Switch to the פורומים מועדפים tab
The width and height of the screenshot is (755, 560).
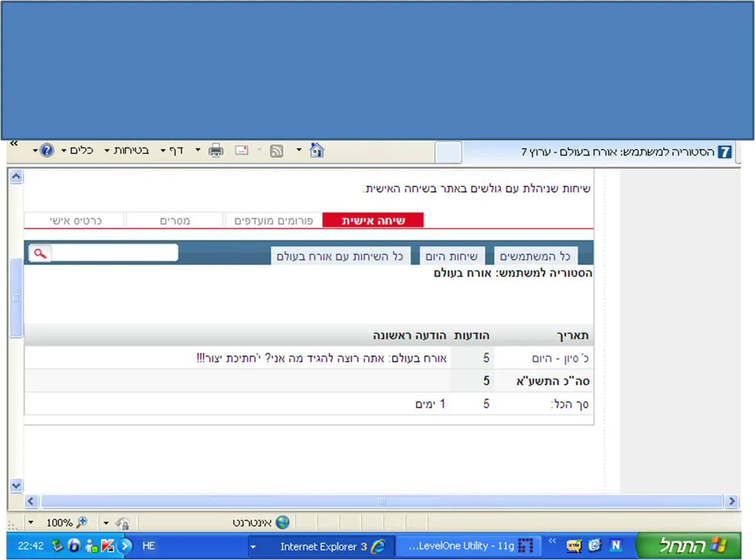point(273,220)
